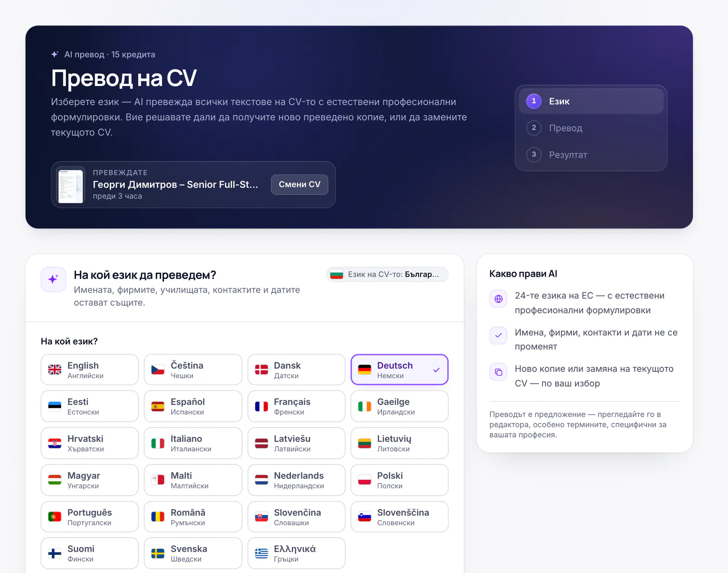Click the Какво прави AI heading
The height and width of the screenshot is (573, 728).
point(523,274)
